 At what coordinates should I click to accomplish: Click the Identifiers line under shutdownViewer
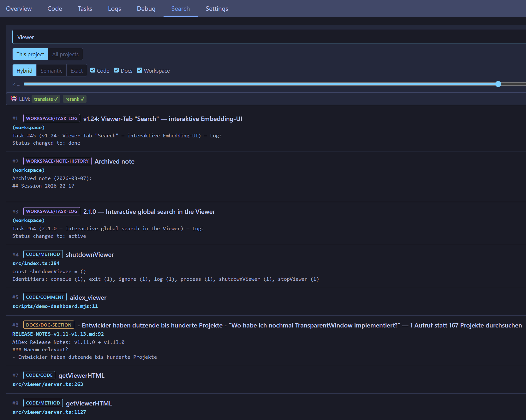tap(165, 279)
